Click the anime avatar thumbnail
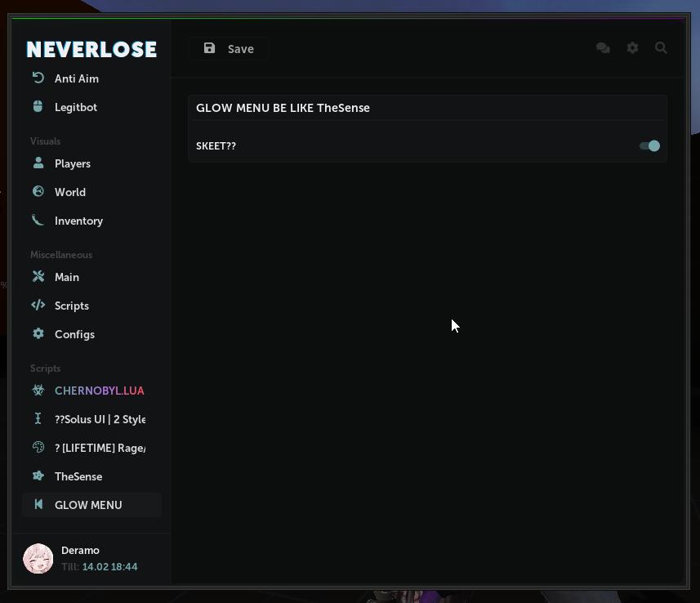This screenshot has width=700, height=603. click(x=38, y=558)
